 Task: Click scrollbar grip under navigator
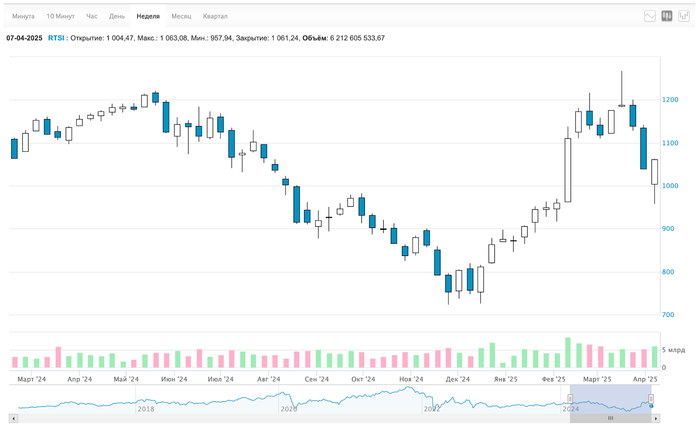click(x=610, y=418)
